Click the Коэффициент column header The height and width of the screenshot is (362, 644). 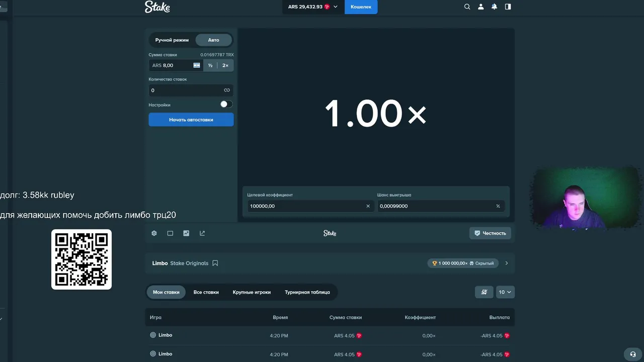(x=420, y=318)
